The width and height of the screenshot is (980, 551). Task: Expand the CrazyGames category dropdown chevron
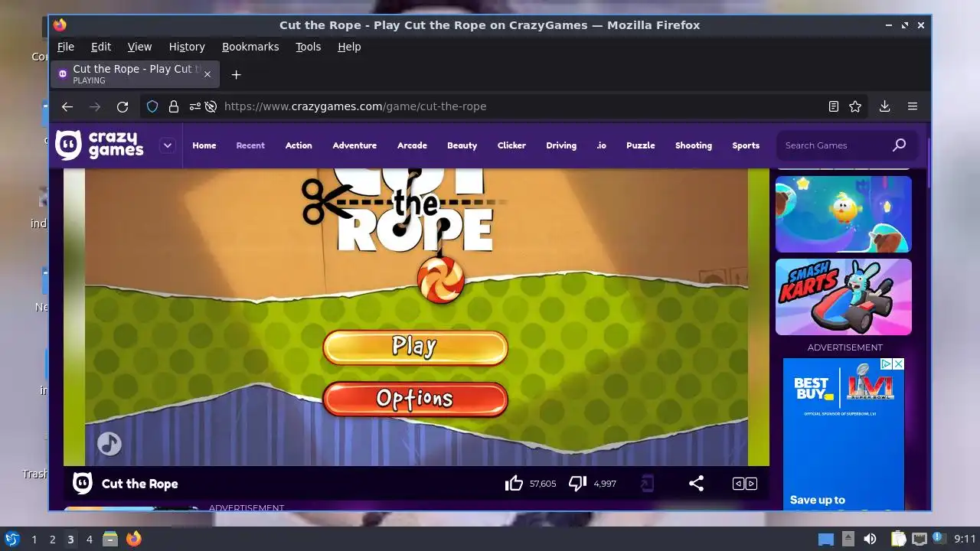point(167,145)
